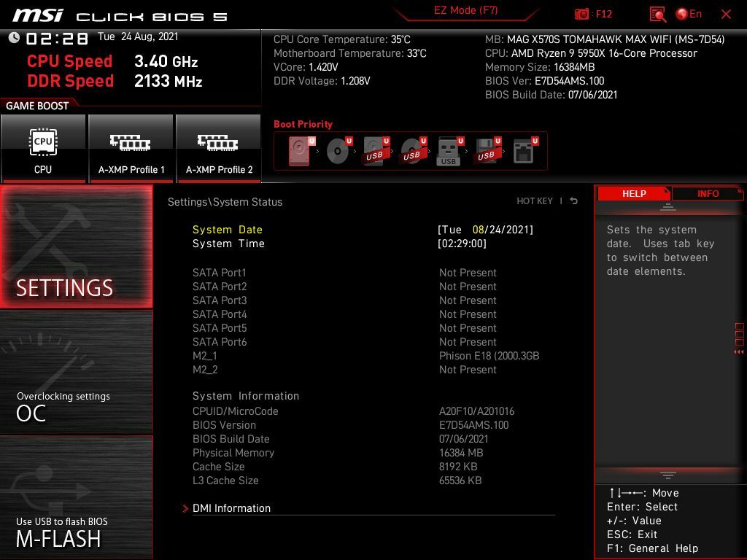Open the BIOS search magnifier icon
This screenshot has height=560, width=747.
(x=658, y=15)
